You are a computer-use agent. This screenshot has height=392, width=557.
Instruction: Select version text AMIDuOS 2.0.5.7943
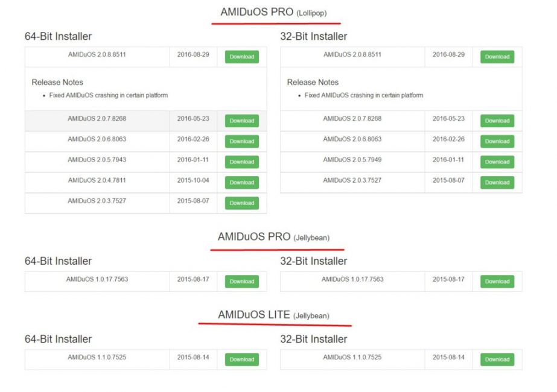[x=97, y=160]
